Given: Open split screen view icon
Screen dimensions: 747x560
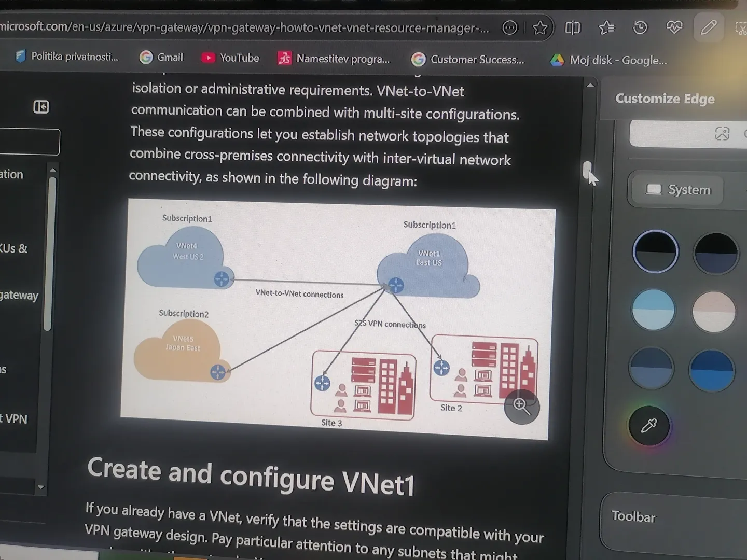Looking at the screenshot, I should [573, 27].
